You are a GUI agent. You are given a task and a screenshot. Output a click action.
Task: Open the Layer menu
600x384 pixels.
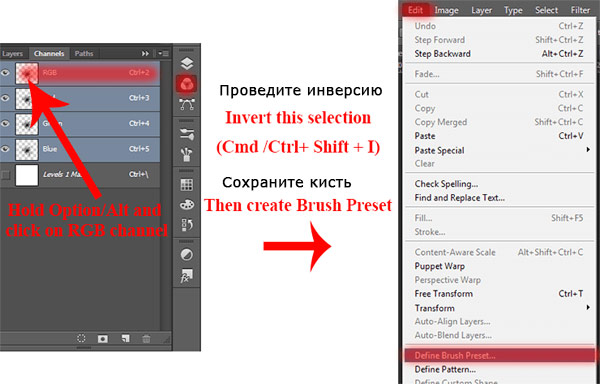click(x=481, y=10)
